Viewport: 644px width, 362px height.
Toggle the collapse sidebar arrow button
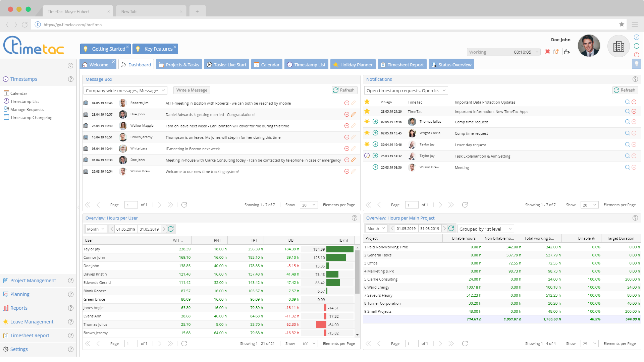(x=70, y=66)
